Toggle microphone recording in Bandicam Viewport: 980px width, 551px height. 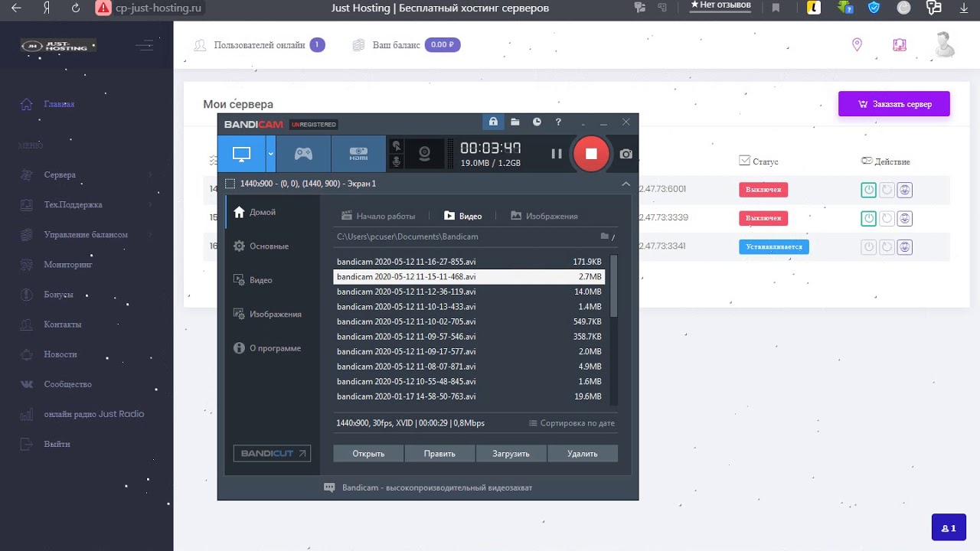[x=396, y=162]
